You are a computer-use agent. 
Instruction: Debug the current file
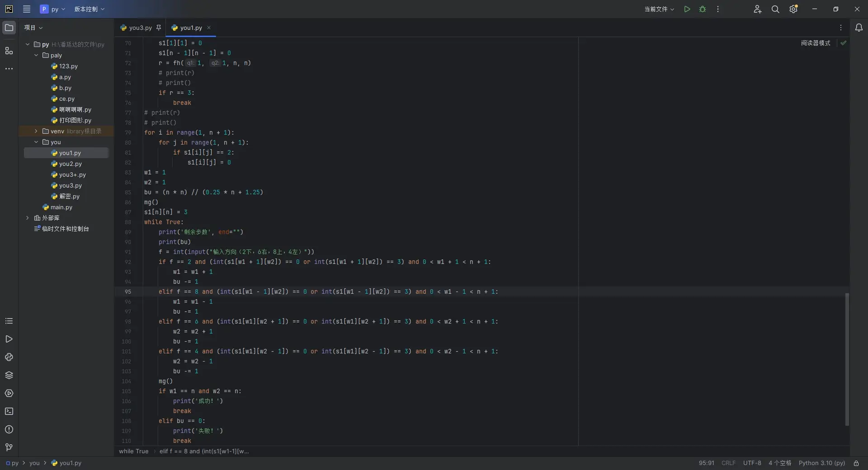(703, 9)
